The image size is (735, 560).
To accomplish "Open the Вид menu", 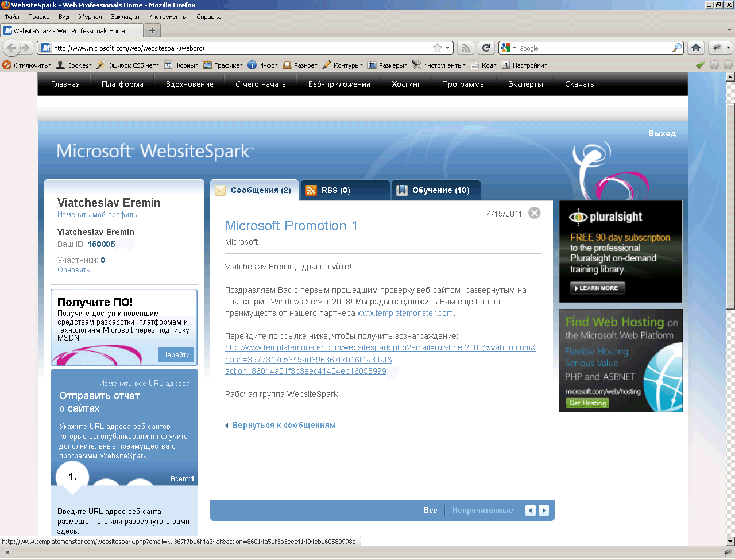I will click(64, 17).
